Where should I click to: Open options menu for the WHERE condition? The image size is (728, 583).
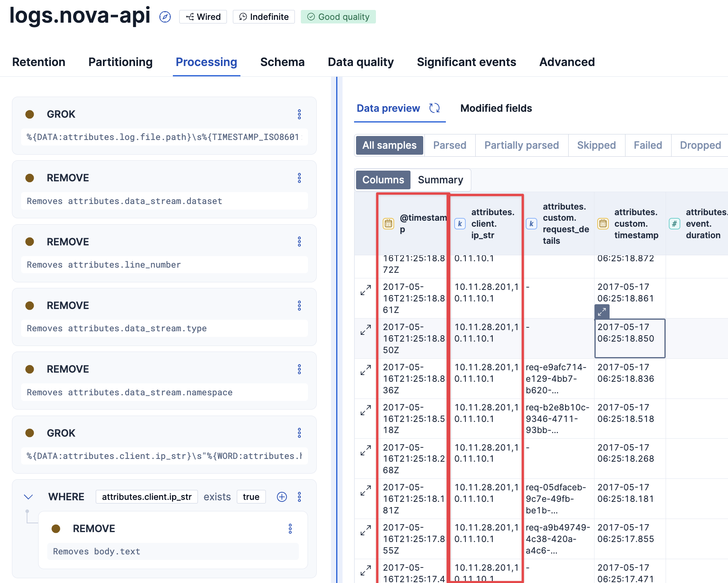click(300, 497)
